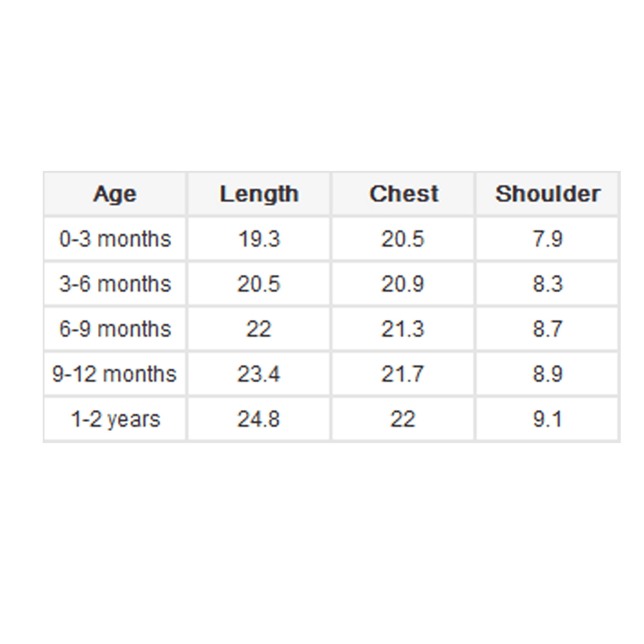Select the 9-12 months row label
644x644 pixels.
pyautogui.click(x=114, y=374)
